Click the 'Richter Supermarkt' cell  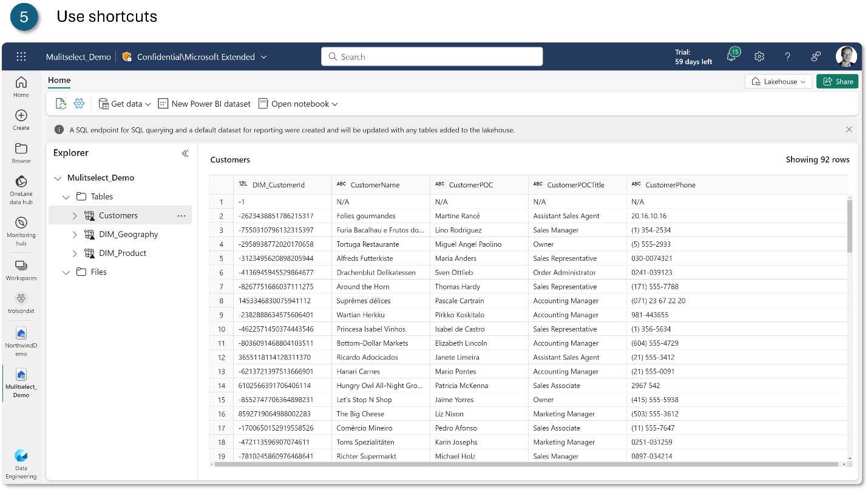381,456
